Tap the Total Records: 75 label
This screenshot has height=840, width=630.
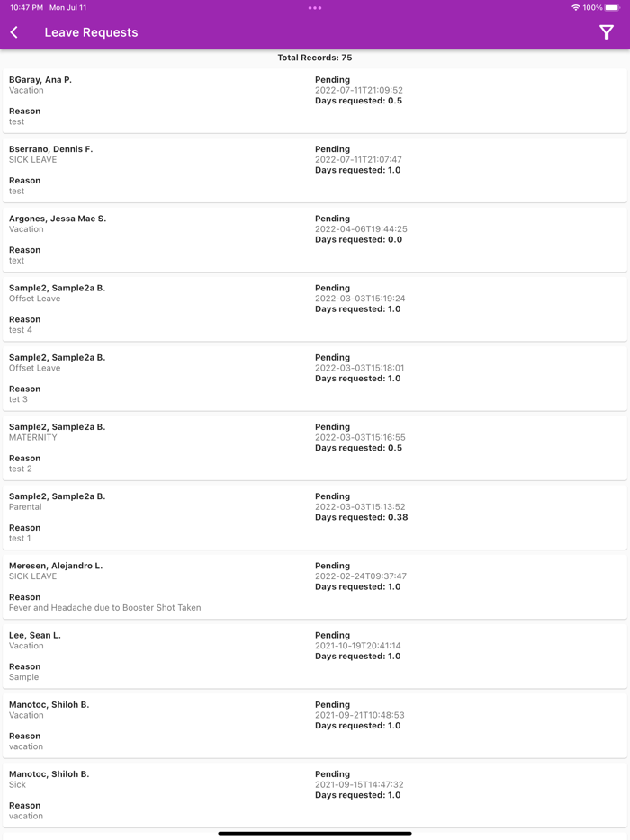(315, 58)
